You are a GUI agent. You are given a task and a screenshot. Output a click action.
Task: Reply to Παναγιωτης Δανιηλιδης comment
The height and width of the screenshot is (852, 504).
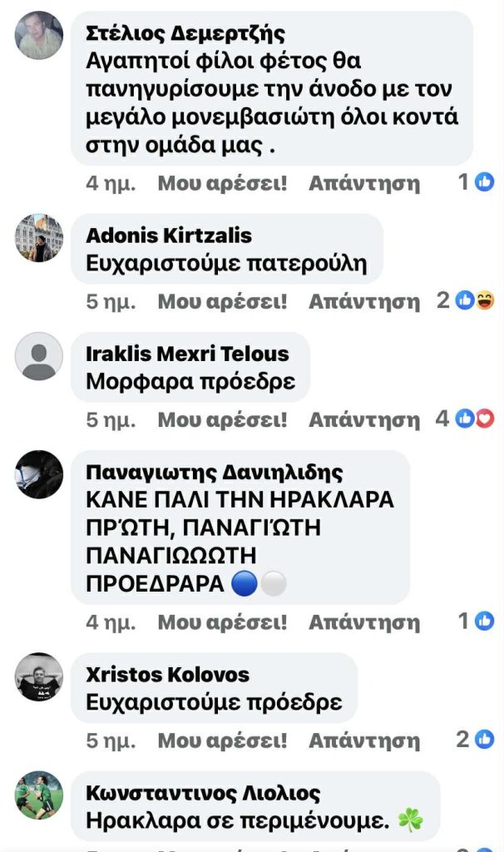tap(364, 622)
